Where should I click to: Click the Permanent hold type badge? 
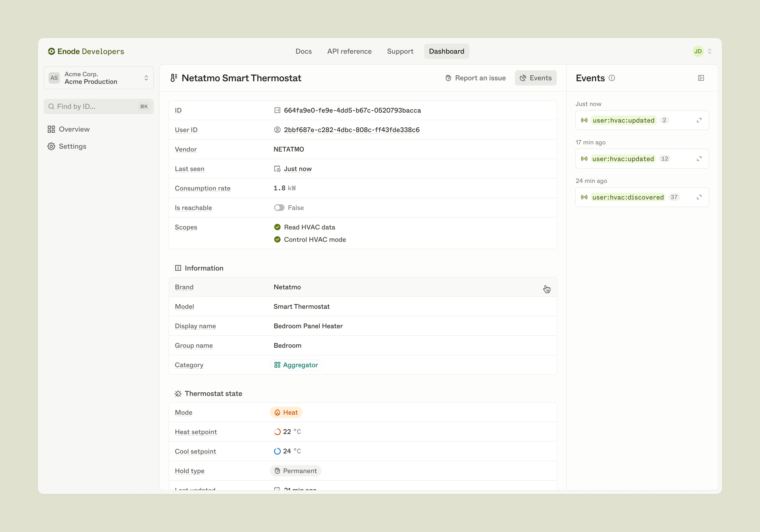[295, 471]
